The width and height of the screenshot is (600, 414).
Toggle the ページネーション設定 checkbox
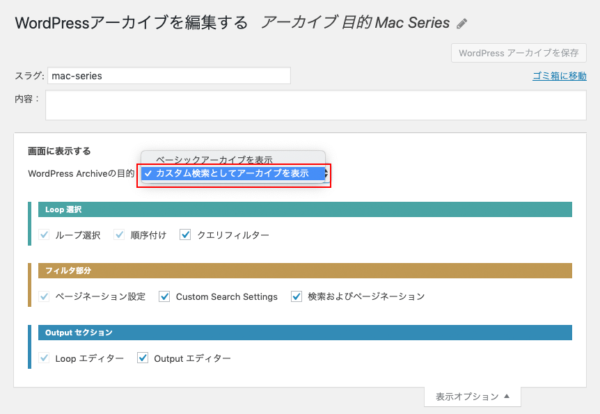tap(44, 296)
